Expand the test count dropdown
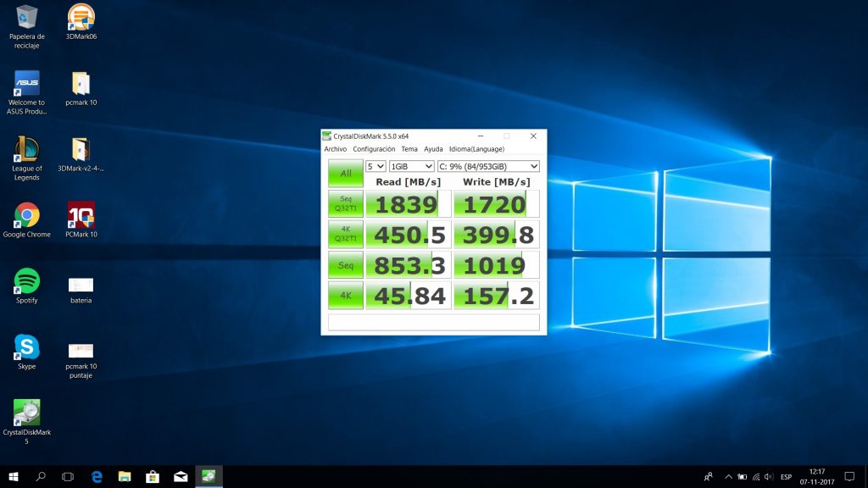Screen dimensions: 868x488 [376, 167]
